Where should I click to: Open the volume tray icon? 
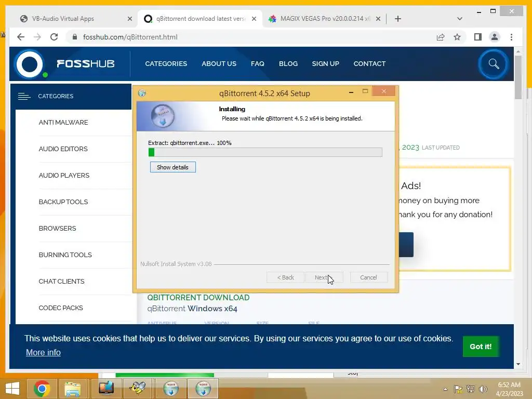tap(483, 389)
